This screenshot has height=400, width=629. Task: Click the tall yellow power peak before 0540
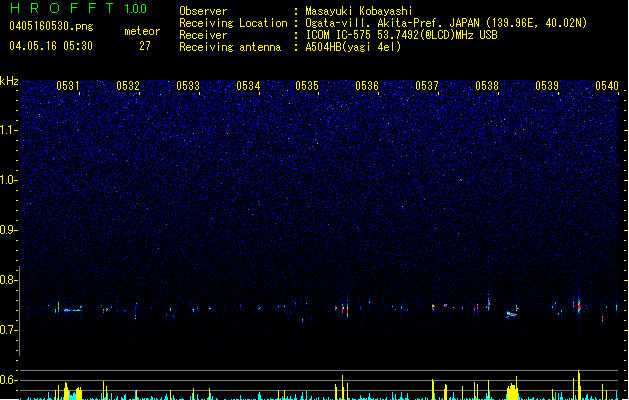click(x=579, y=385)
